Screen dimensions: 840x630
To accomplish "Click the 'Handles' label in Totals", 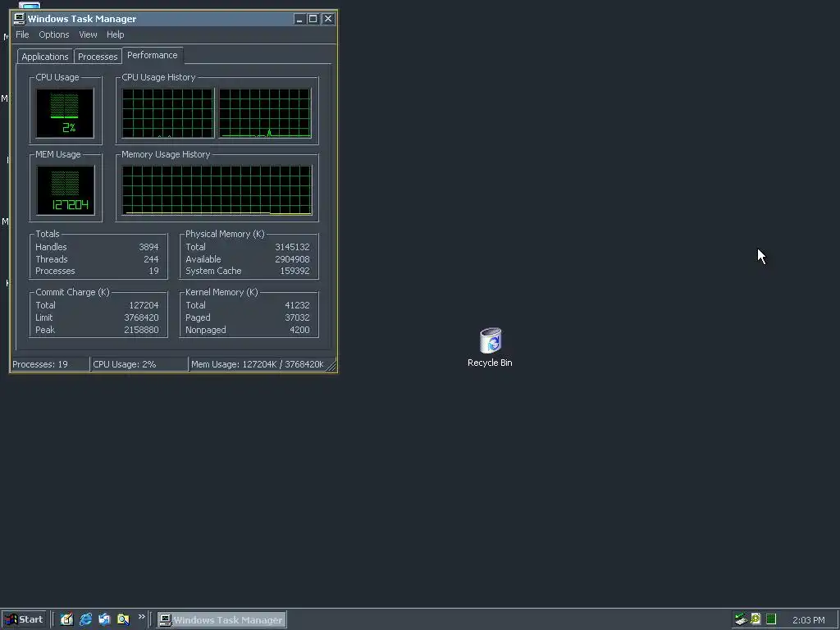I will [x=51, y=247].
